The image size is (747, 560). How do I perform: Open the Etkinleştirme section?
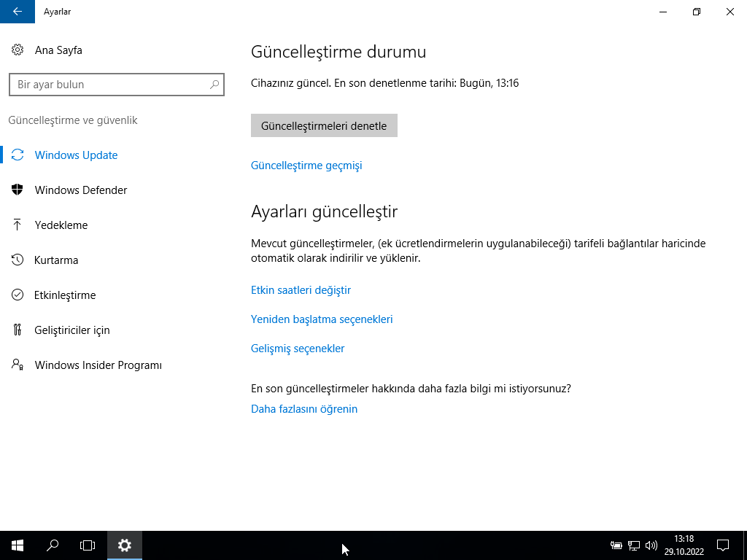point(65,295)
